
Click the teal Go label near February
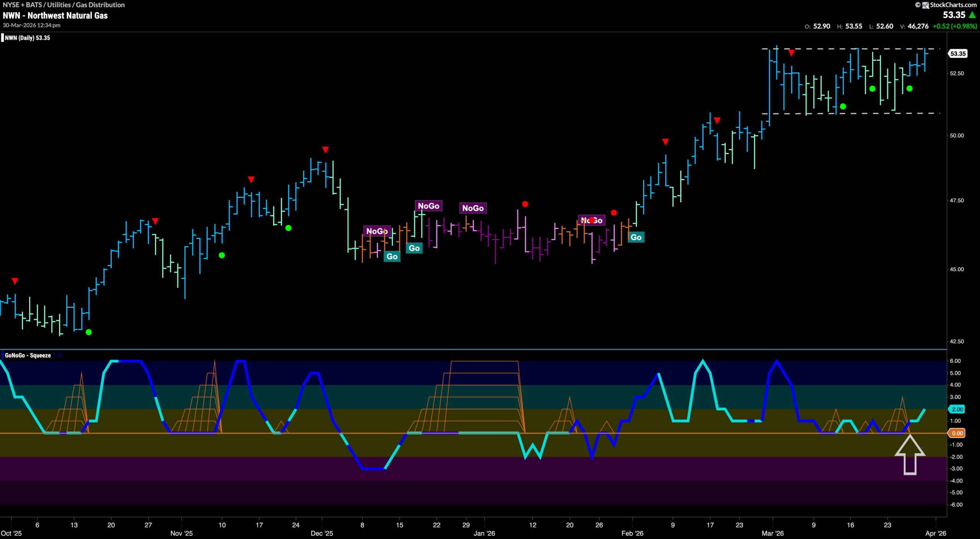click(x=636, y=237)
